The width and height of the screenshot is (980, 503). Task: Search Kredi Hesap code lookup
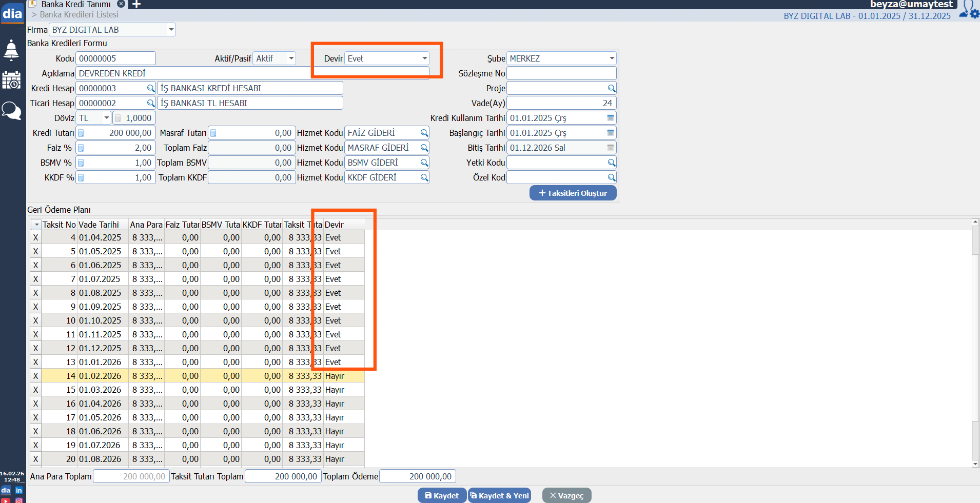(150, 88)
